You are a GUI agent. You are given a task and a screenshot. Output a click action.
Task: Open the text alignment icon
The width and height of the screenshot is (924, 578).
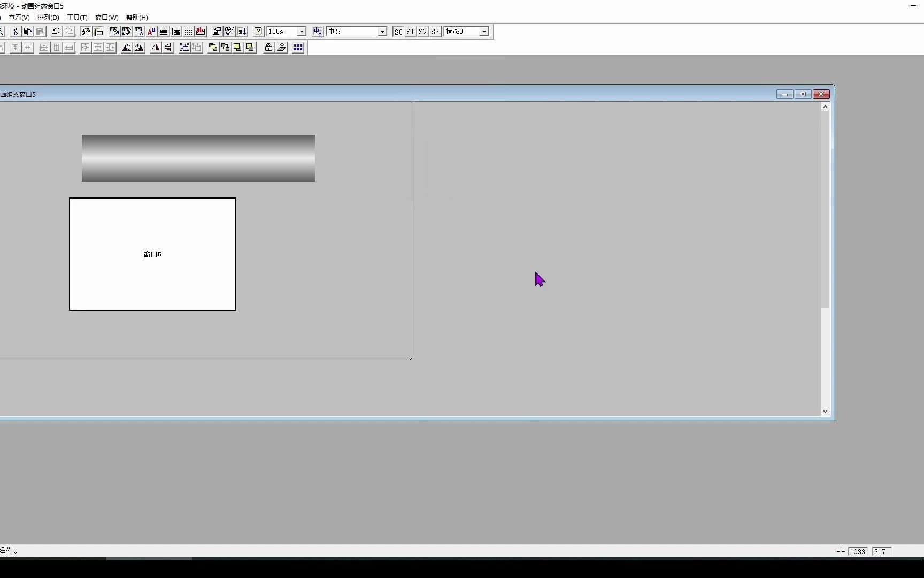point(176,32)
